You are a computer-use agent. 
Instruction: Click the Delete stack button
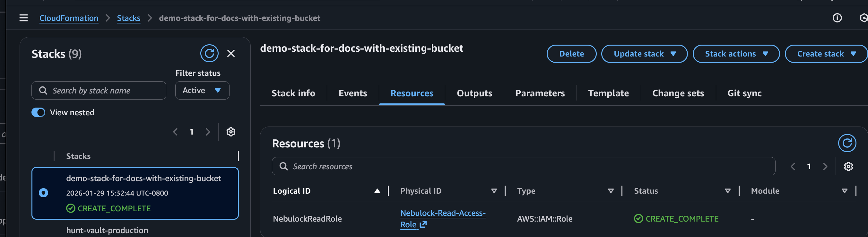571,54
